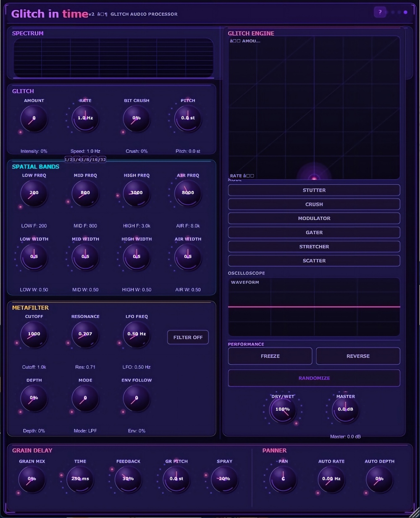Toggle the FILTER OFF button

(188, 337)
